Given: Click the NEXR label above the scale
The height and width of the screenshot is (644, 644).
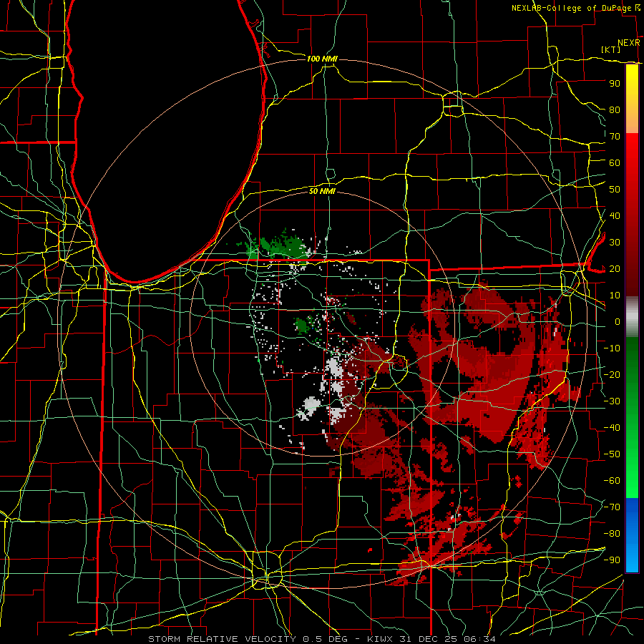Looking at the screenshot, I should 629,43.
